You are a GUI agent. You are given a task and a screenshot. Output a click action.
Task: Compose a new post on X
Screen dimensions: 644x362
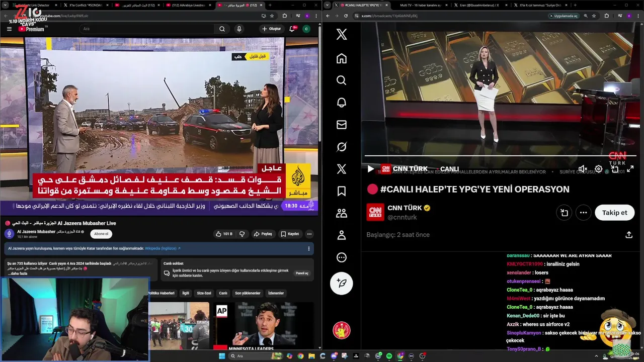(x=342, y=283)
